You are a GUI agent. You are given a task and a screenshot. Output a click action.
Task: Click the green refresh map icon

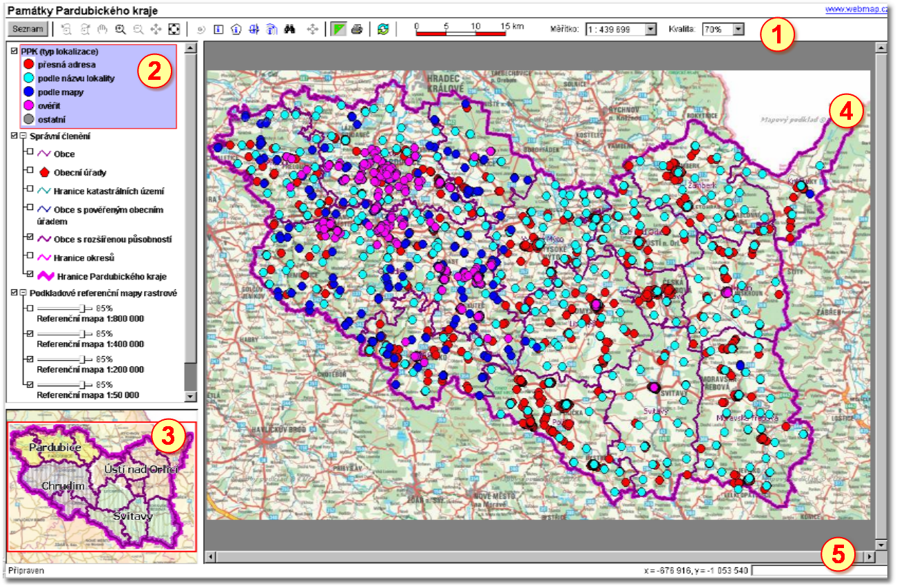[383, 30]
